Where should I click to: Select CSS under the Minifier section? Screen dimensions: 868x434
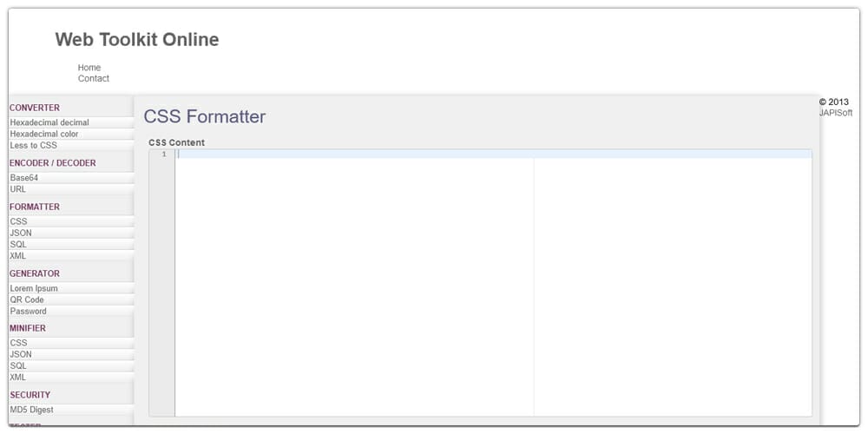(18, 343)
